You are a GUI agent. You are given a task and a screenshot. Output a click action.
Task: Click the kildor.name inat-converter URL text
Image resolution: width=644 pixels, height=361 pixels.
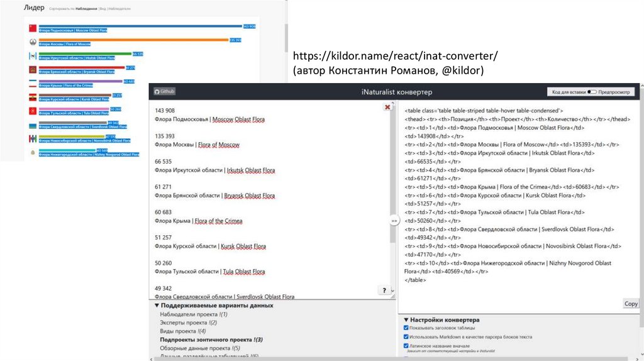click(395, 55)
